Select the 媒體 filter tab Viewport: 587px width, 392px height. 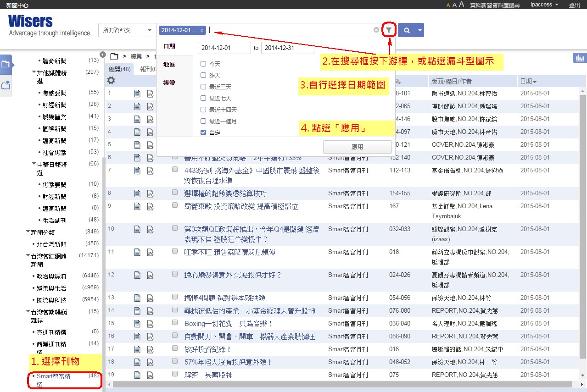(169, 83)
